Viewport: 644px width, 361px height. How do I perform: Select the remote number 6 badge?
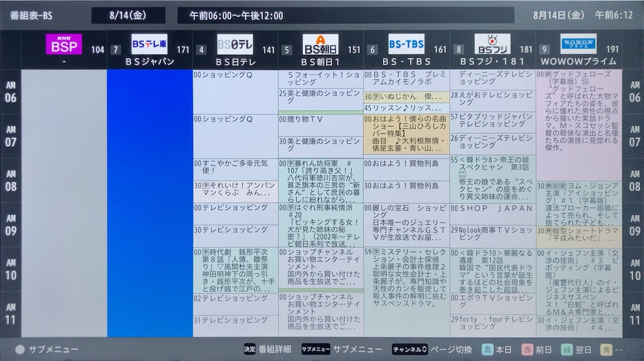[372, 50]
